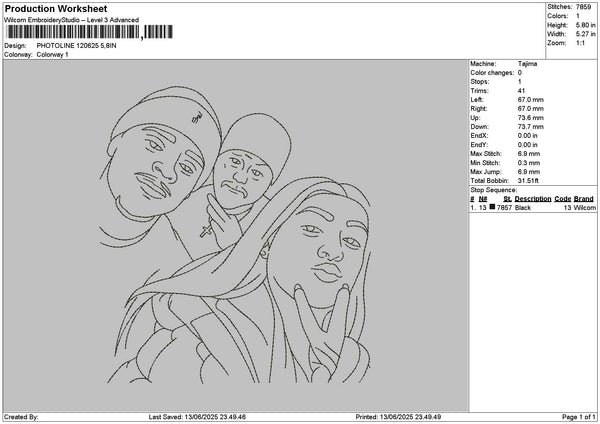
Task: Click the Color changes value '0'
Action: 520,73
